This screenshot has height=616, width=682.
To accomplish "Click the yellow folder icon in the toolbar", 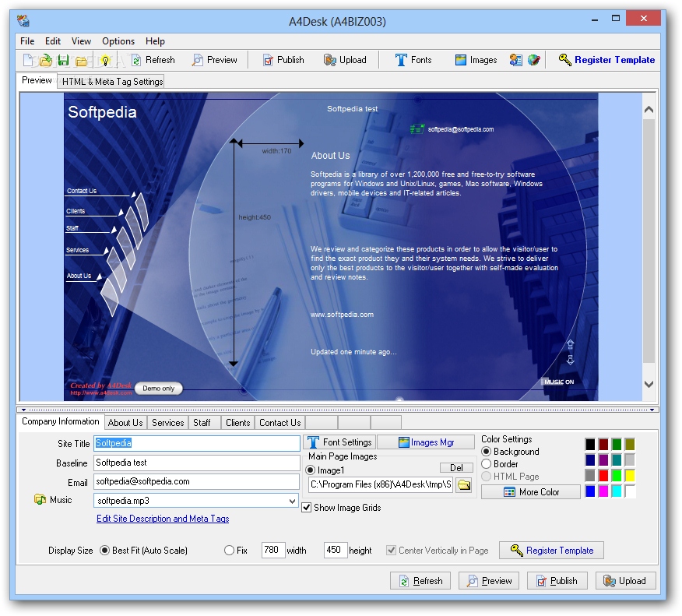I will click(x=81, y=61).
